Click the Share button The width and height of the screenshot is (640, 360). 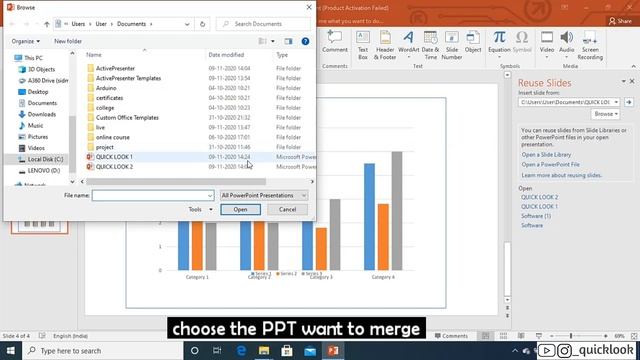(x=620, y=21)
